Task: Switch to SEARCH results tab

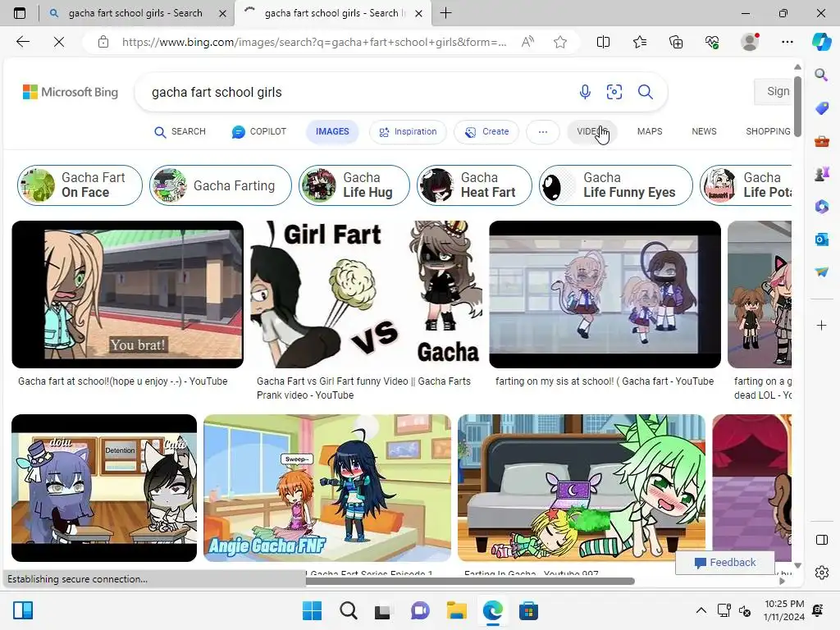Action: coord(180,132)
